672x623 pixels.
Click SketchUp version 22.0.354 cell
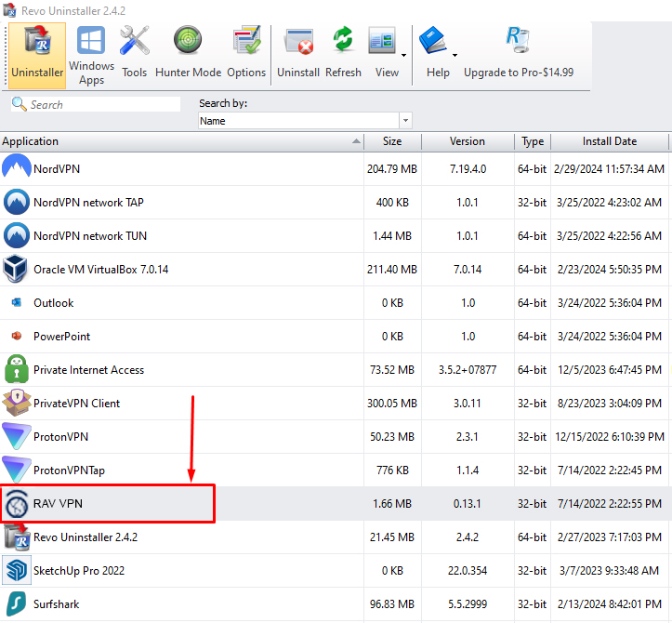click(468, 571)
